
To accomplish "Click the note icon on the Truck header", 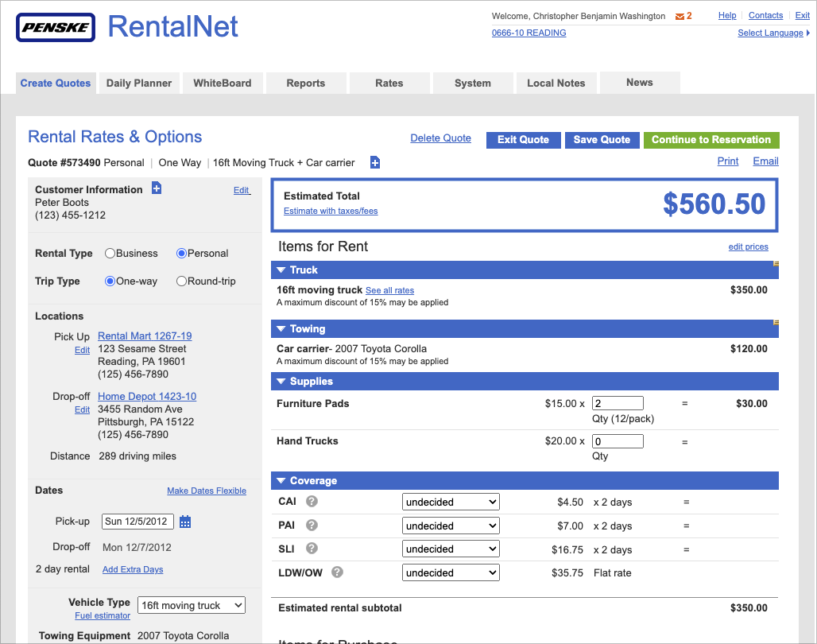I will [x=776, y=264].
